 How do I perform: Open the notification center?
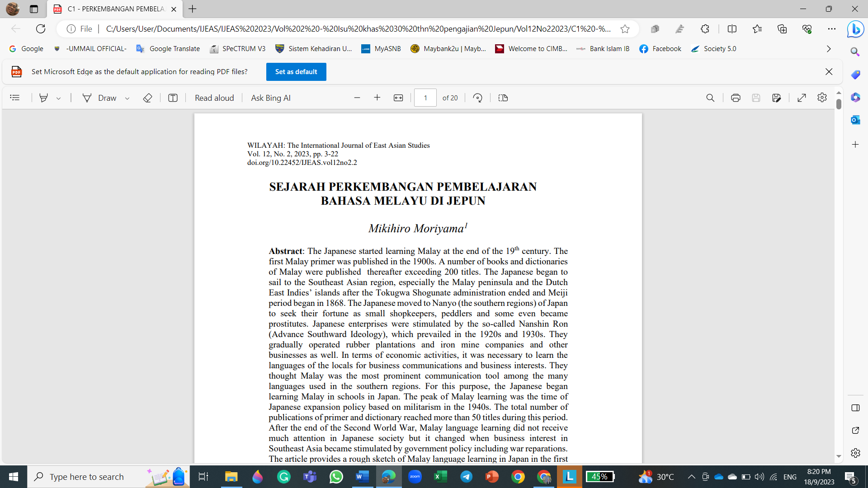click(x=850, y=477)
